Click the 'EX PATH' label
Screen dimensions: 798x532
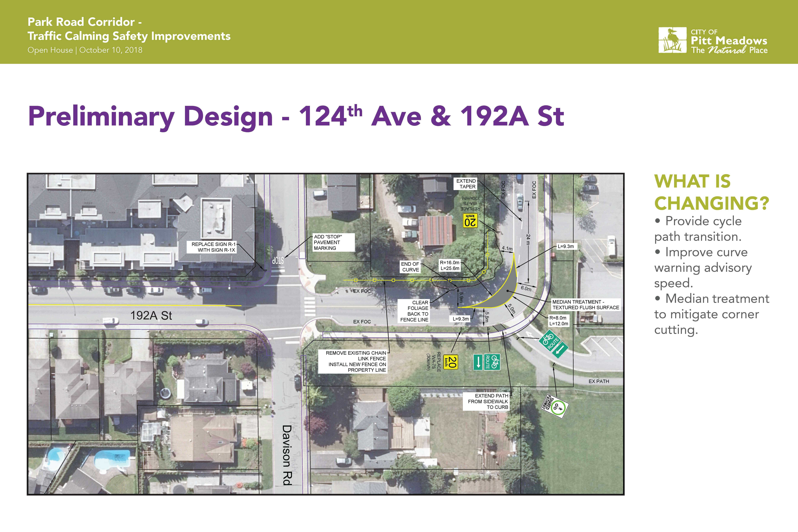(599, 381)
